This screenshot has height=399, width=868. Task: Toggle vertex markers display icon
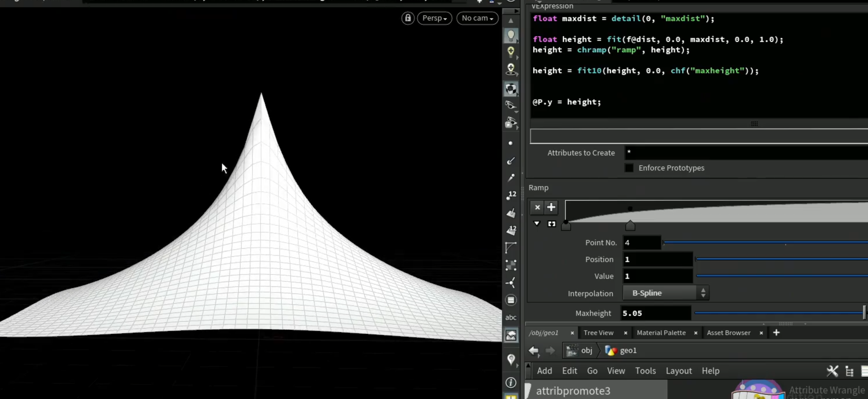coord(511,265)
